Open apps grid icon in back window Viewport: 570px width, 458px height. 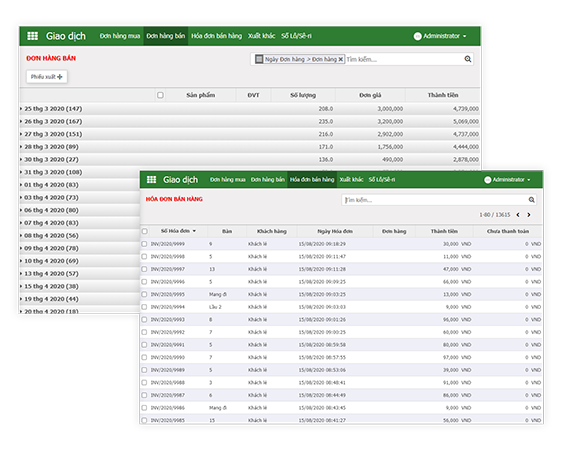[x=32, y=36]
